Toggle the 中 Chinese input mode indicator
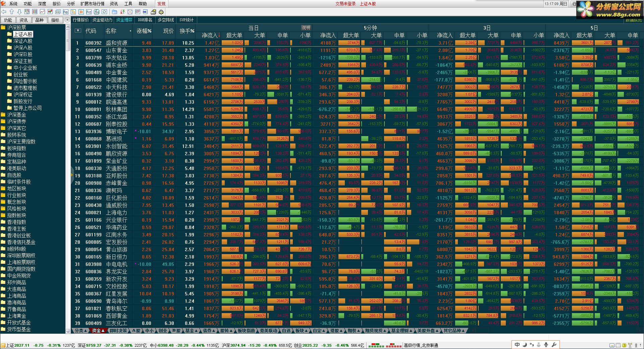This screenshot has height=349, width=644. (517, 345)
